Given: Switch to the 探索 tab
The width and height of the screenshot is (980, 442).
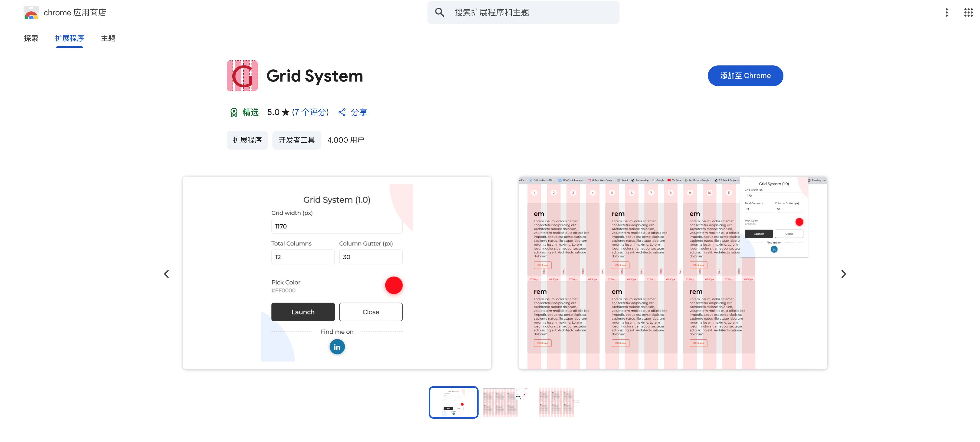Looking at the screenshot, I should 31,38.
